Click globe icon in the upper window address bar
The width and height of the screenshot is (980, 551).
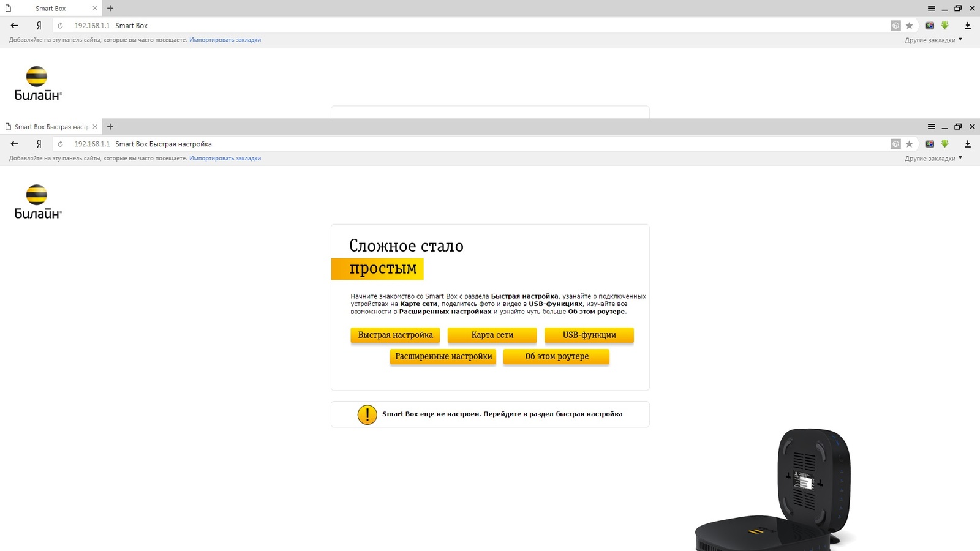coord(895,26)
